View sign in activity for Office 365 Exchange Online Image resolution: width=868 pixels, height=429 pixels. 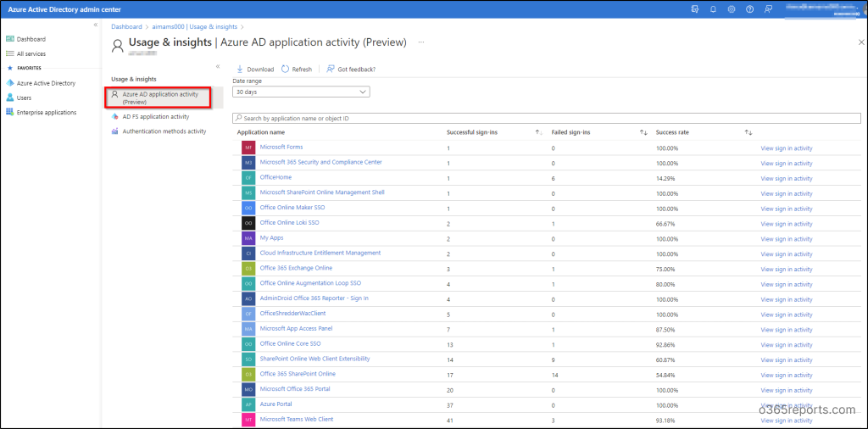787,269
